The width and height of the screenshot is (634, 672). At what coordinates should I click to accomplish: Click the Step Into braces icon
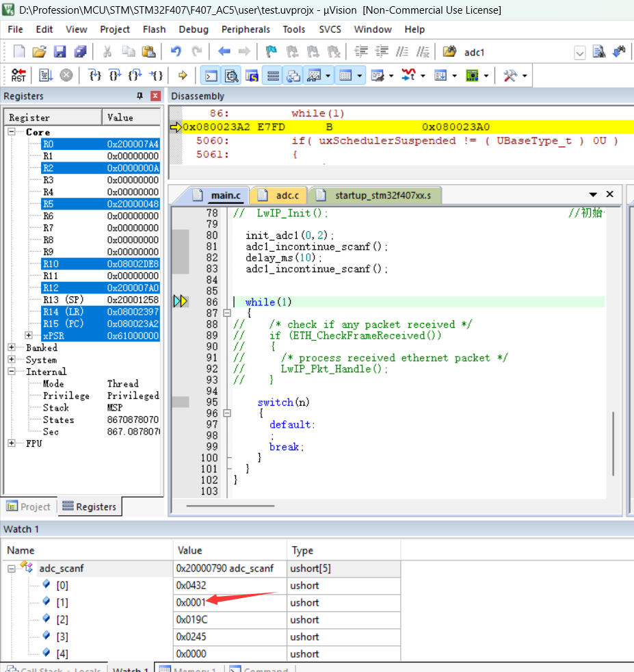(94, 75)
